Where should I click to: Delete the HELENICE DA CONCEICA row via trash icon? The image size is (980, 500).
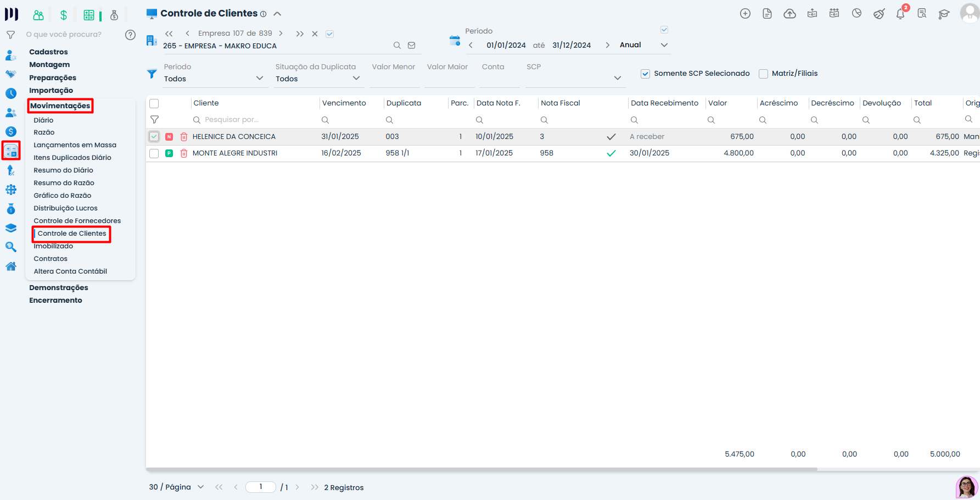[x=184, y=137]
